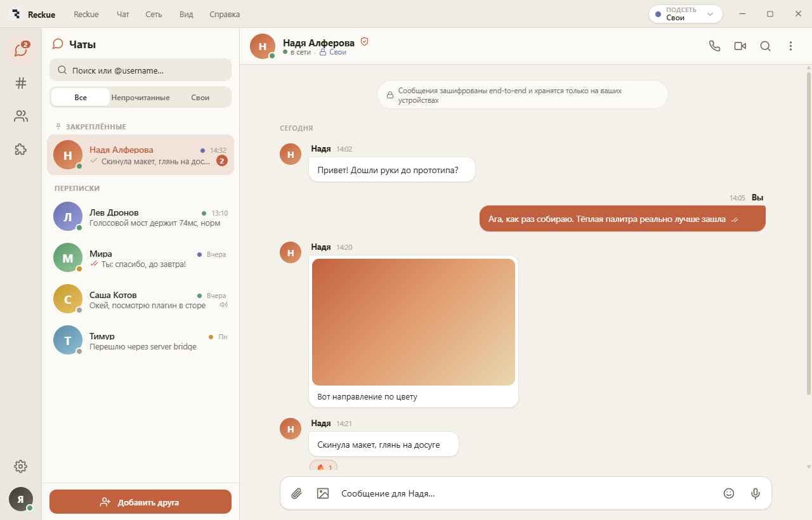This screenshot has height=520, width=812.
Task: Click Саша Котов's avatar С
Action: (68, 299)
